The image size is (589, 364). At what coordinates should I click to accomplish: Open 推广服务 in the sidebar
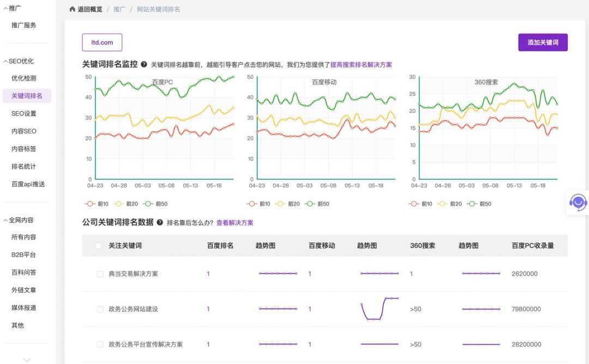pos(23,25)
